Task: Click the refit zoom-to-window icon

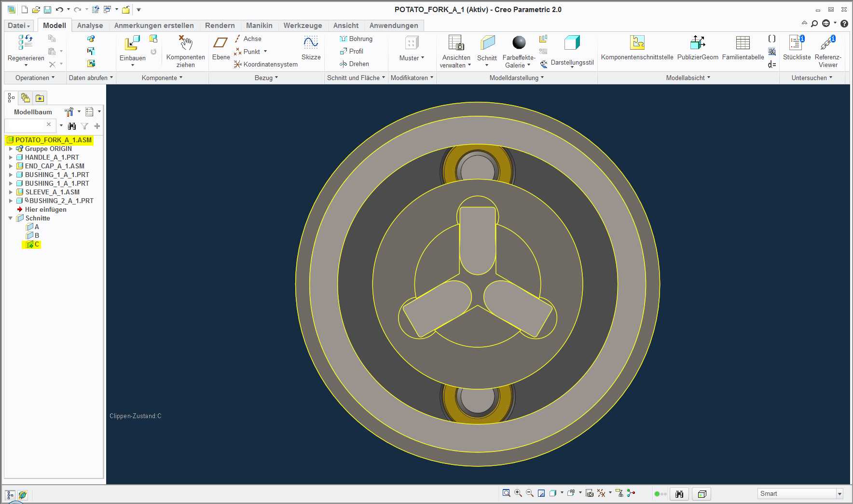Action: pyautogui.click(x=506, y=493)
